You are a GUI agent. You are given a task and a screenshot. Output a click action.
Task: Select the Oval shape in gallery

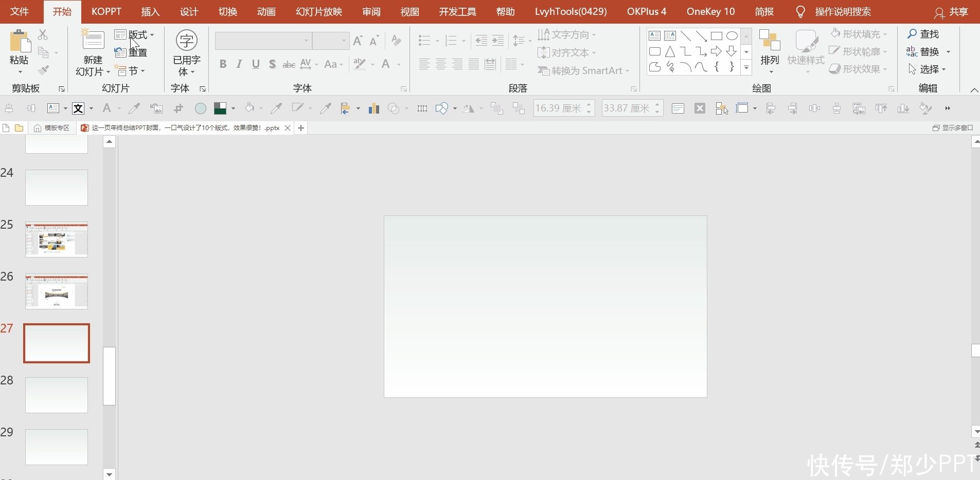[732, 36]
